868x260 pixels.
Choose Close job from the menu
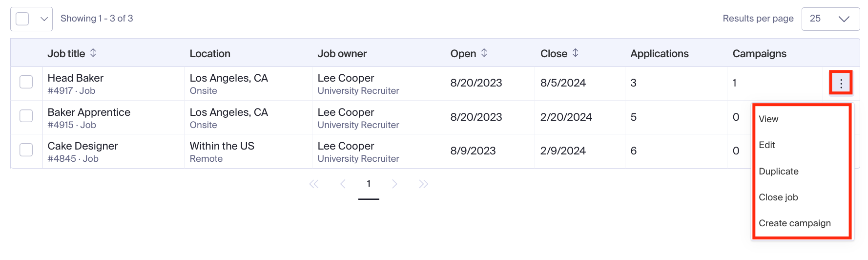[778, 197]
